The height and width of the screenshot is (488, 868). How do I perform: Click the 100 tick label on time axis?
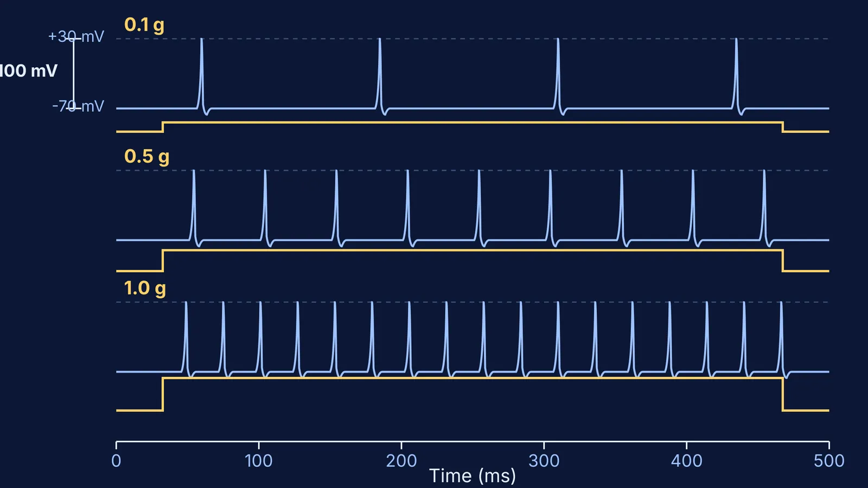coord(258,461)
